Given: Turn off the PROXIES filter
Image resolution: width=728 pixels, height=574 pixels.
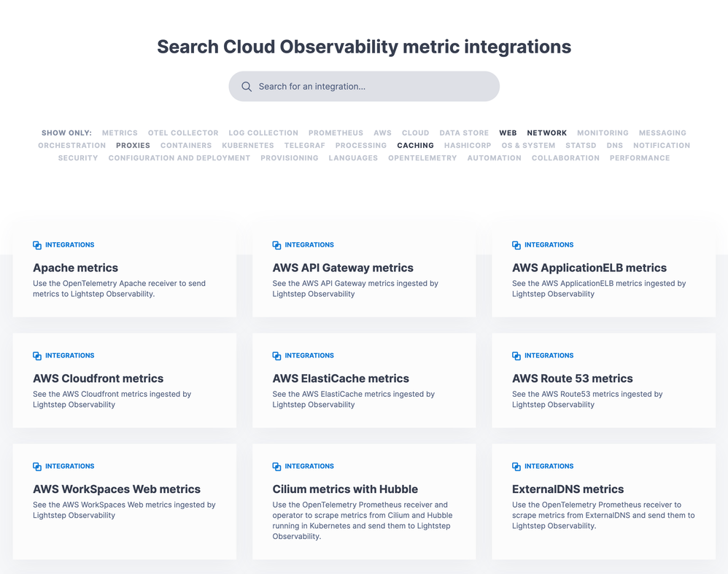Looking at the screenshot, I should (133, 146).
